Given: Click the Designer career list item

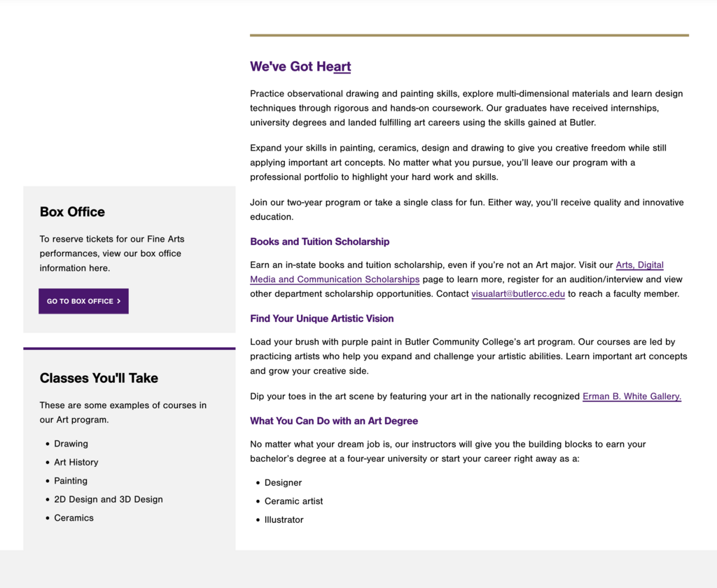Looking at the screenshot, I should (283, 482).
